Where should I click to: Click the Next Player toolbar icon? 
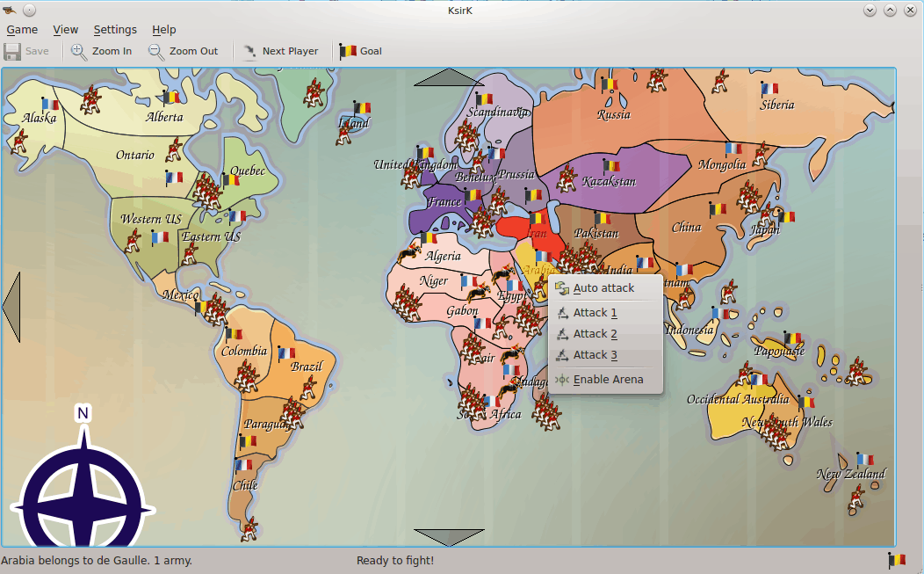point(250,51)
